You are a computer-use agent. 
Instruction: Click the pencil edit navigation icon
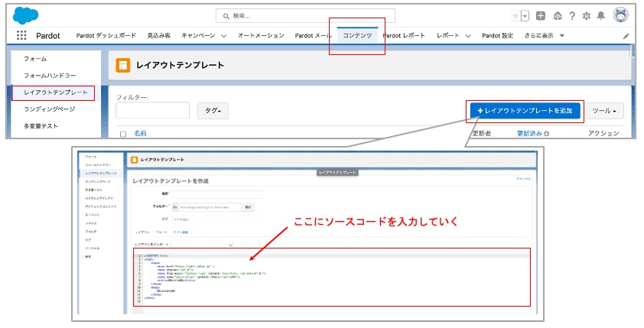point(626,36)
